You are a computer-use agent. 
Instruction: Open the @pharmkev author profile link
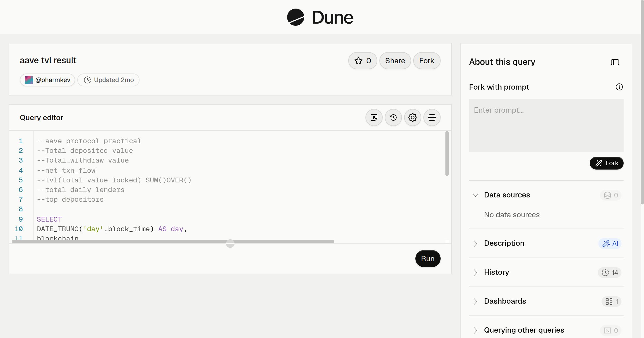pyautogui.click(x=47, y=80)
